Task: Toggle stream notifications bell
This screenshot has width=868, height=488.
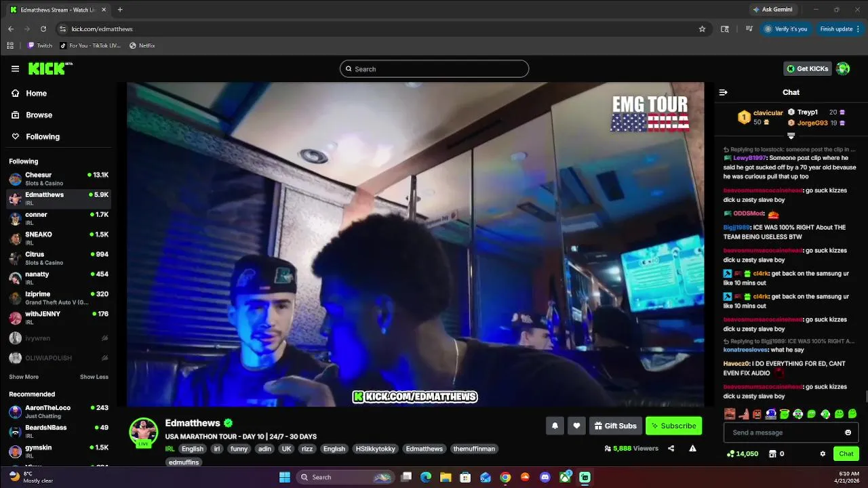Action: coord(555,426)
